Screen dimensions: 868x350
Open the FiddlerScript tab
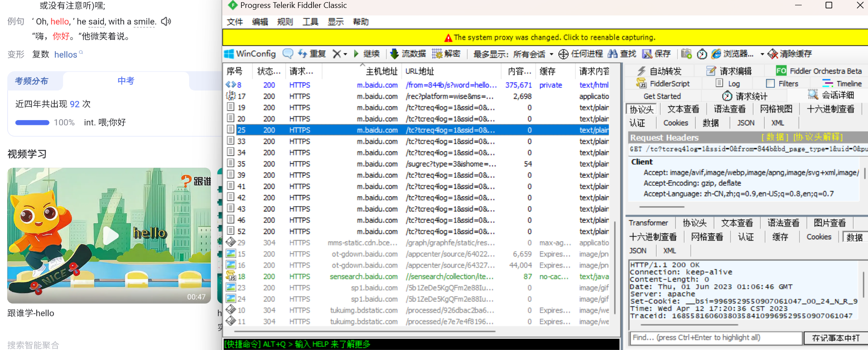(x=663, y=83)
